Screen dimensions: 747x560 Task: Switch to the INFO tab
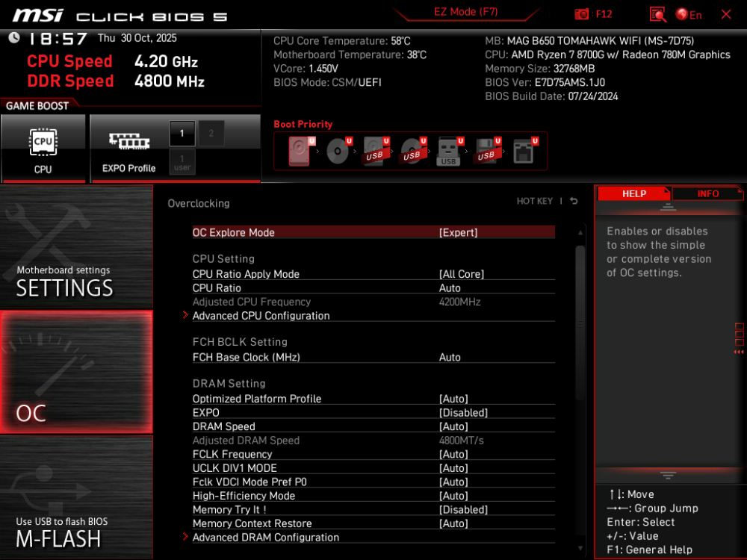pyautogui.click(x=707, y=193)
